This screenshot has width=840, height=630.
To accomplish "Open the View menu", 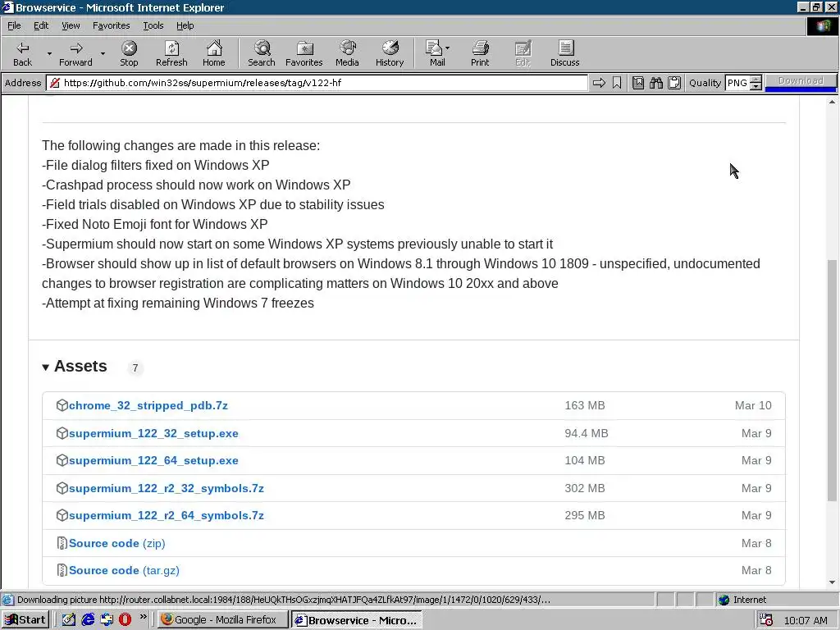I will pyautogui.click(x=71, y=25).
